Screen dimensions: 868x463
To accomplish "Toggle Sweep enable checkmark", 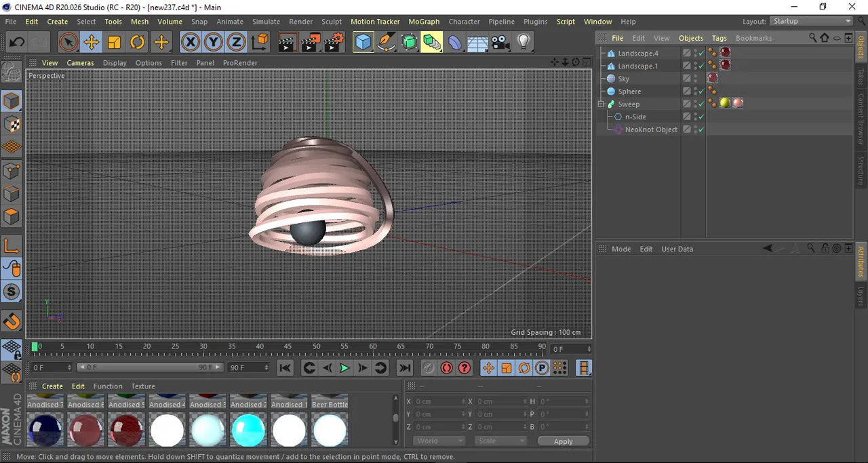I will pos(702,104).
